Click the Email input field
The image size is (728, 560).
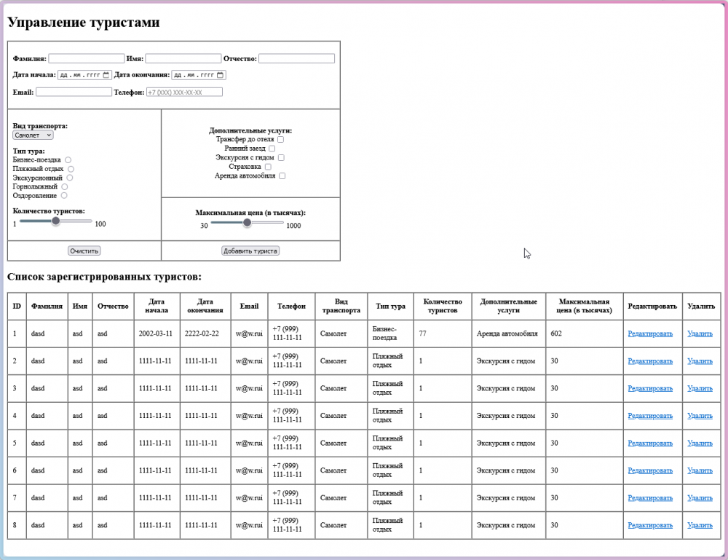tap(74, 92)
